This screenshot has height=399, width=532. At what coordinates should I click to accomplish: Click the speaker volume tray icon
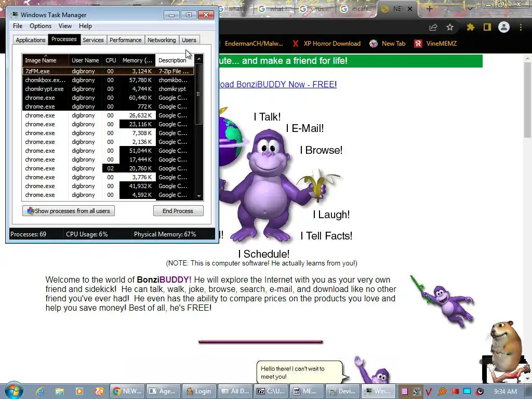pyautogui.click(x=480, y=392)
